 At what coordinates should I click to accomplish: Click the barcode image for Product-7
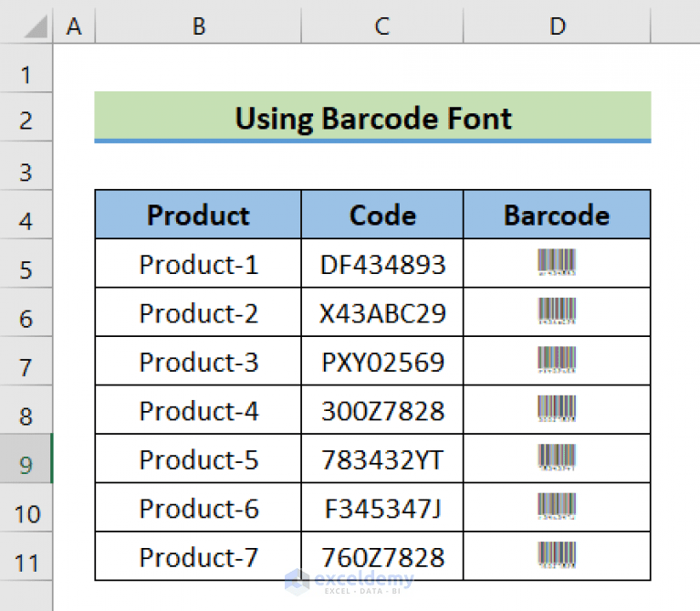point(557,554)
